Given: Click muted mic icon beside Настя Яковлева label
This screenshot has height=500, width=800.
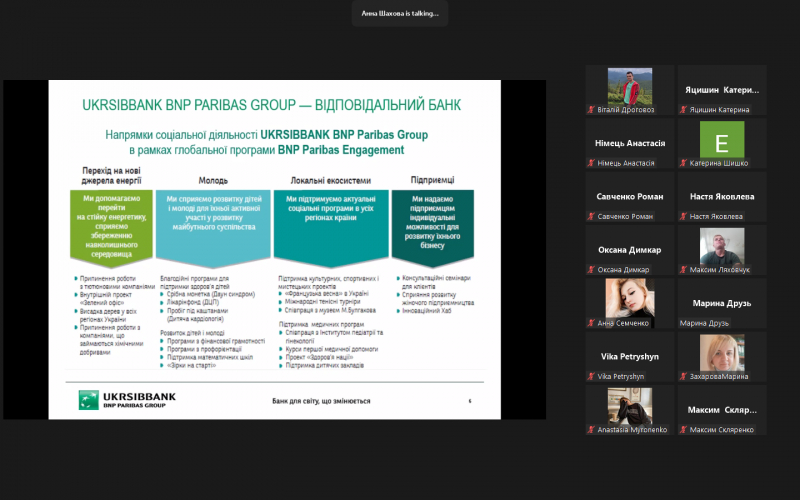Looking at the screenshot, I should coord(683,216).
